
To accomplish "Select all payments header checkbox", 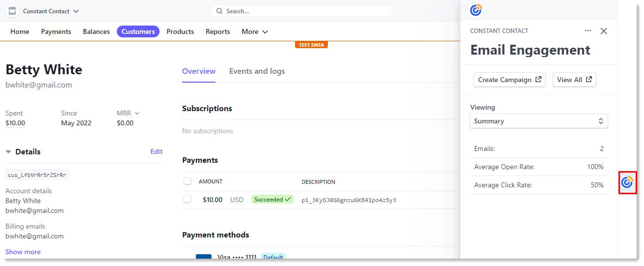I will tap(188, 181).
